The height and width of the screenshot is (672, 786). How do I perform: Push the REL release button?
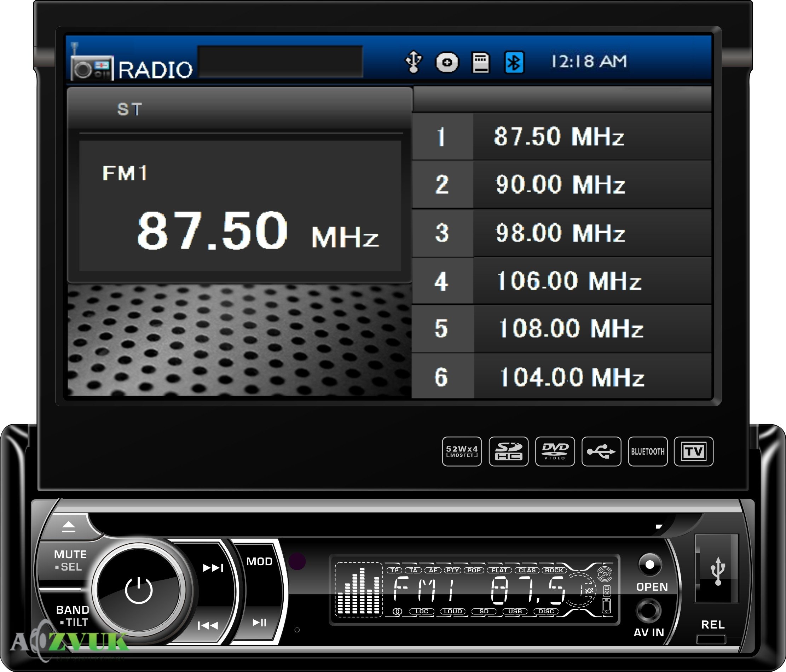[x=711, y=639]
